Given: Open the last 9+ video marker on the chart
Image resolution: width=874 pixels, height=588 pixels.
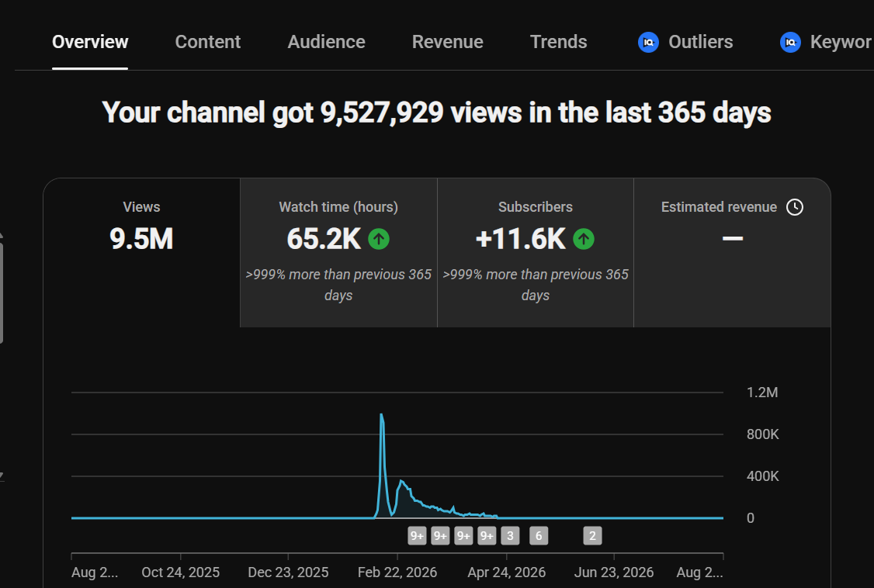Looking at the screenshot, I should [x=487, y=536].
